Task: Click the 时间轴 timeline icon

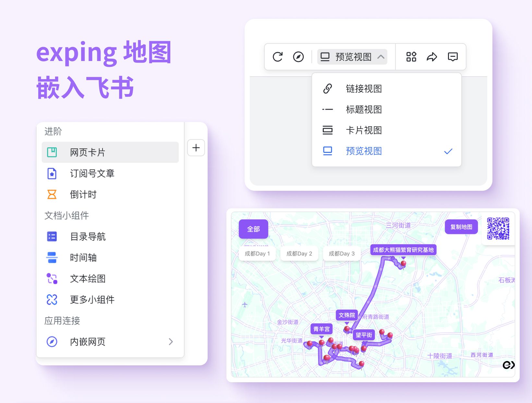Action: coord(52,258)
